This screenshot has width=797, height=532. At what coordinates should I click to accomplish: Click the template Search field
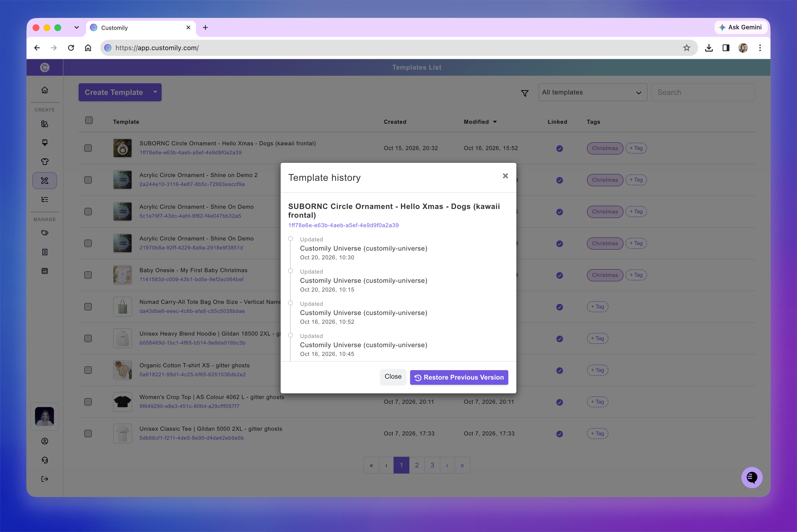703,92
